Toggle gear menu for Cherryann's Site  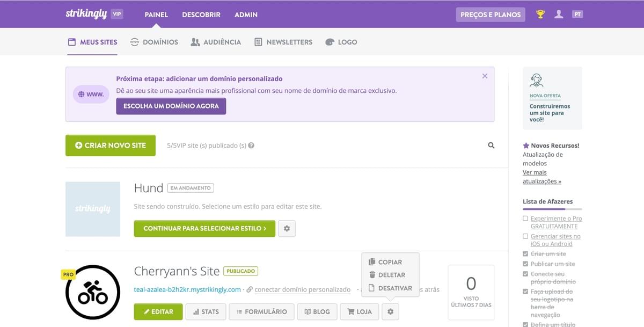390,311
